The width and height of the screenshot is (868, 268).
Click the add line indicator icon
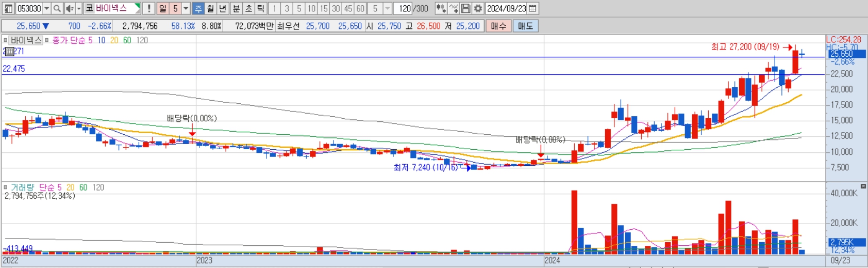tap(453, 8)
